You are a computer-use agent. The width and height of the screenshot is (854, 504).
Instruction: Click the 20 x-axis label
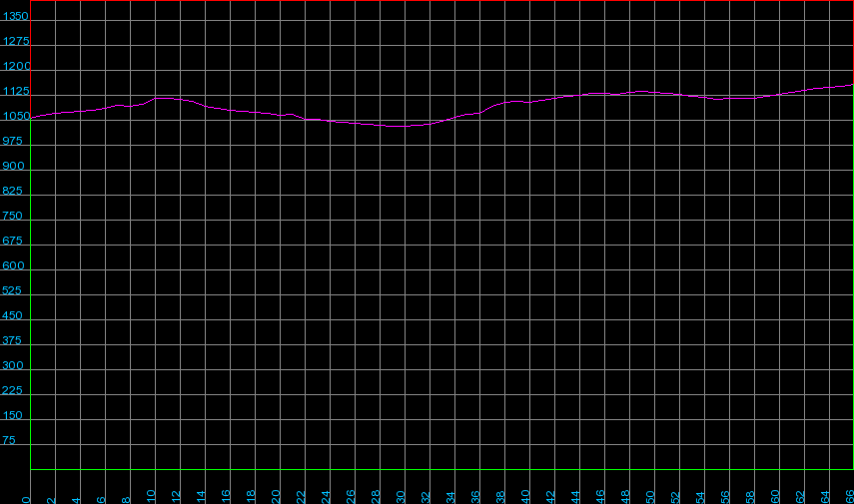[x=276, y=497]
